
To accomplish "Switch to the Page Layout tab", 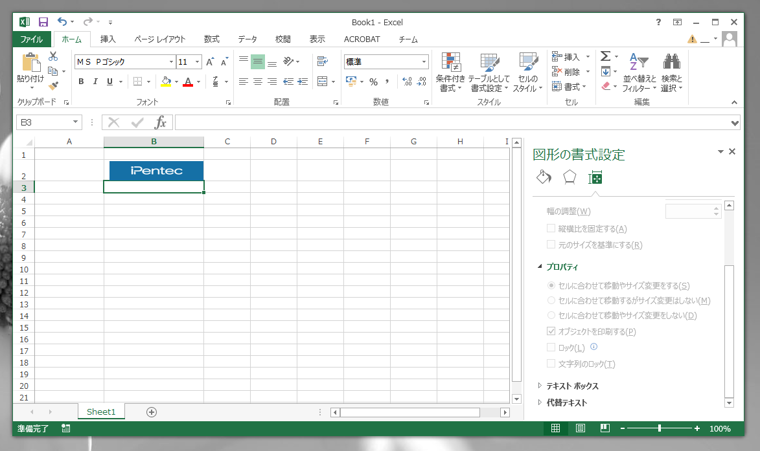I will click(x=160, y=39).
